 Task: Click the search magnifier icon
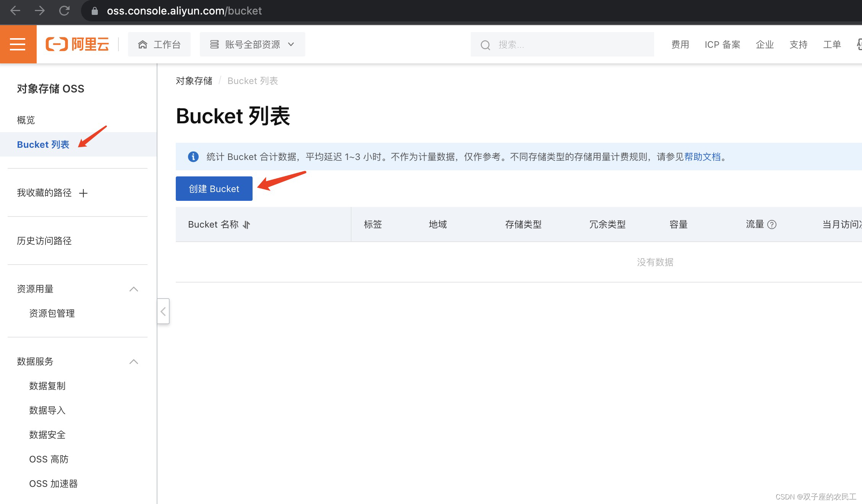[485, 45]
